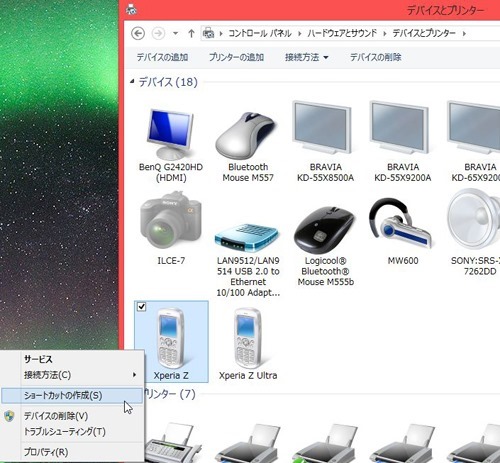This screenshot has height=463, width=500.
Task: Select the Logicool Bluetooth Mouse M555b icon
Action: coord(324,229)
